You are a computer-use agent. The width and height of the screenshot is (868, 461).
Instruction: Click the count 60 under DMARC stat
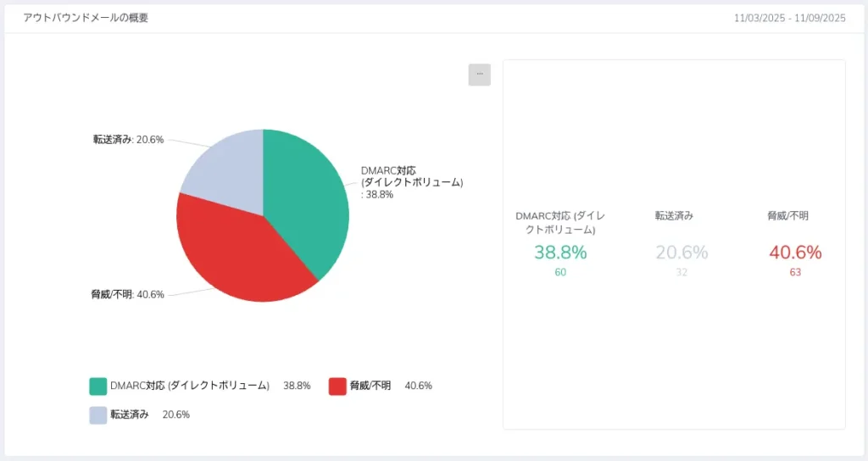(559, 272)
